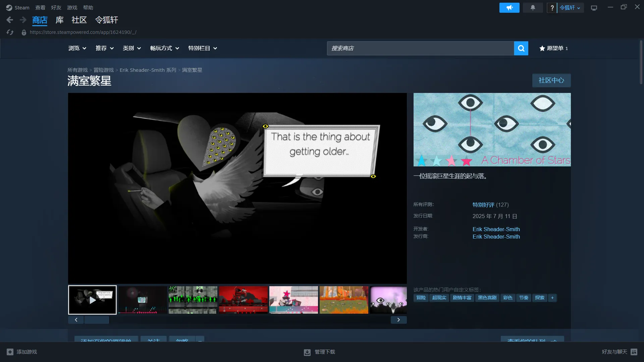Switch to the 库 library tab
Screen dimensions: 644x362
[x=59, y=20]
